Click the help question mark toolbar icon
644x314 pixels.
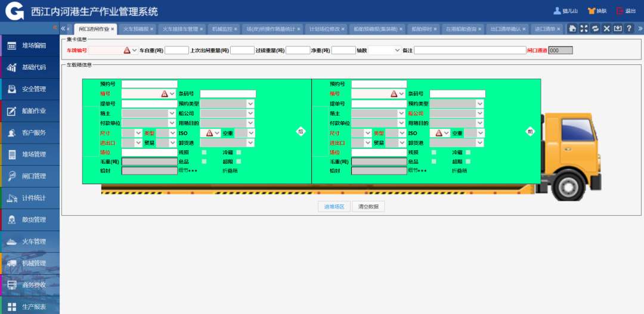(x=628, y=29)
